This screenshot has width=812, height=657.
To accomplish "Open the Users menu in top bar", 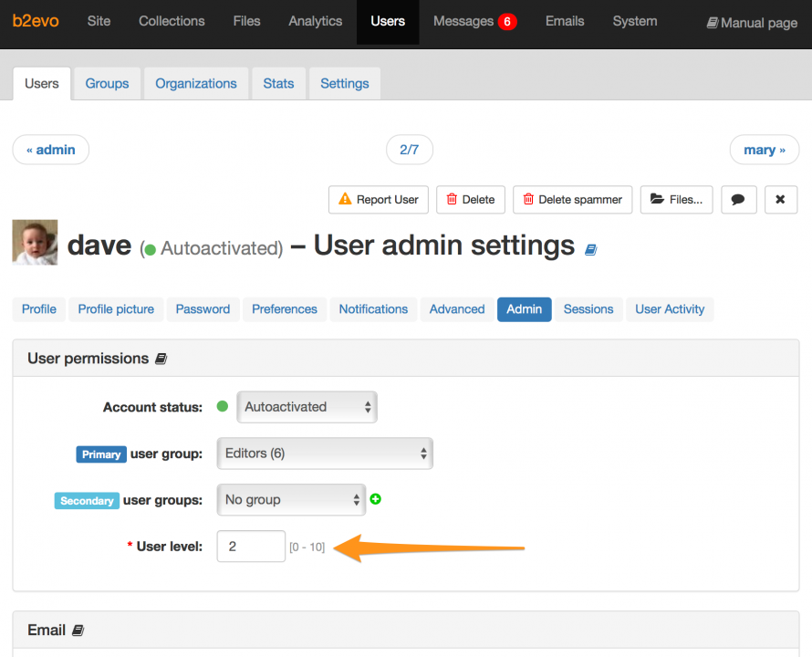I will [x=388, y=21].
